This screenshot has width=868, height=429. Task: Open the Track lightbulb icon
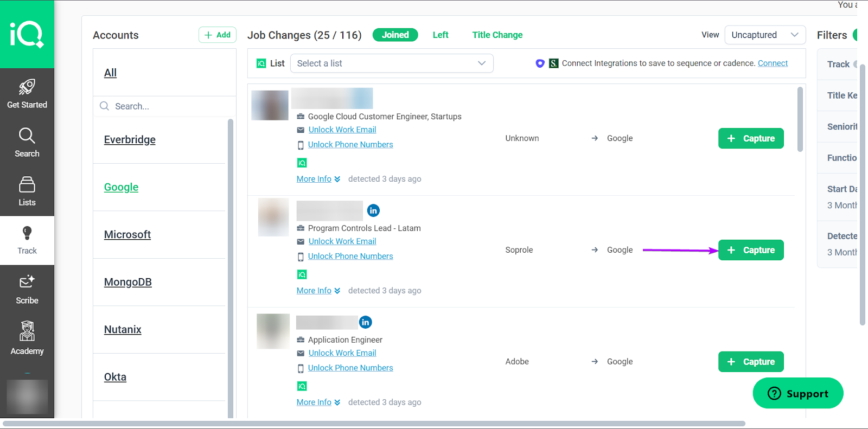[x=27, y=233]
